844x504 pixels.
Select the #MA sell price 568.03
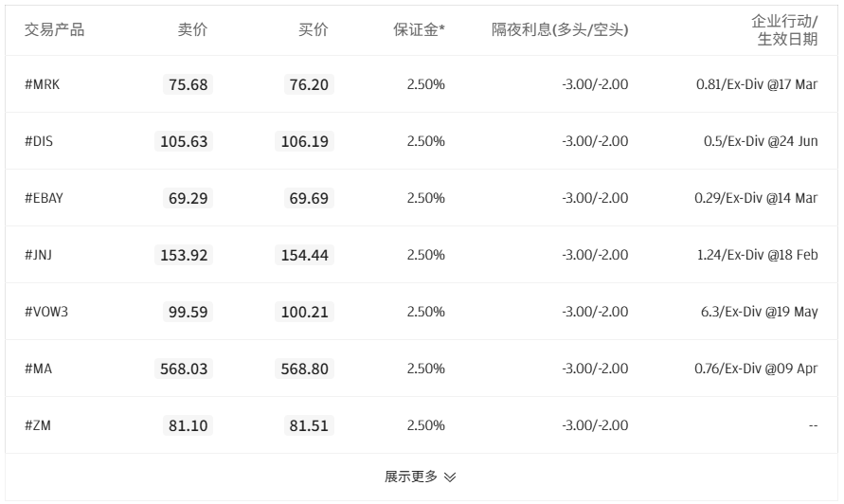click(x=184, y=369)
